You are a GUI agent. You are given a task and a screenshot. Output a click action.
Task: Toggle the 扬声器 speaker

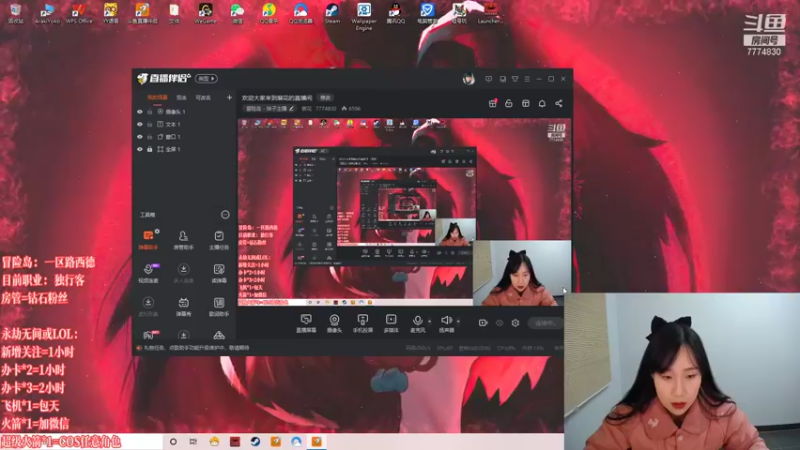point(446,323)
